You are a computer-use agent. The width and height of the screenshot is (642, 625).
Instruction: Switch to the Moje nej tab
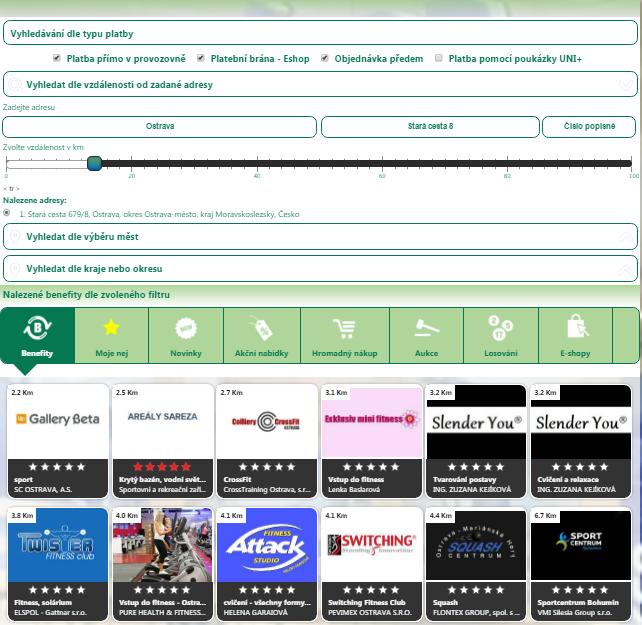pyautogui.click(x=111, y=336)
